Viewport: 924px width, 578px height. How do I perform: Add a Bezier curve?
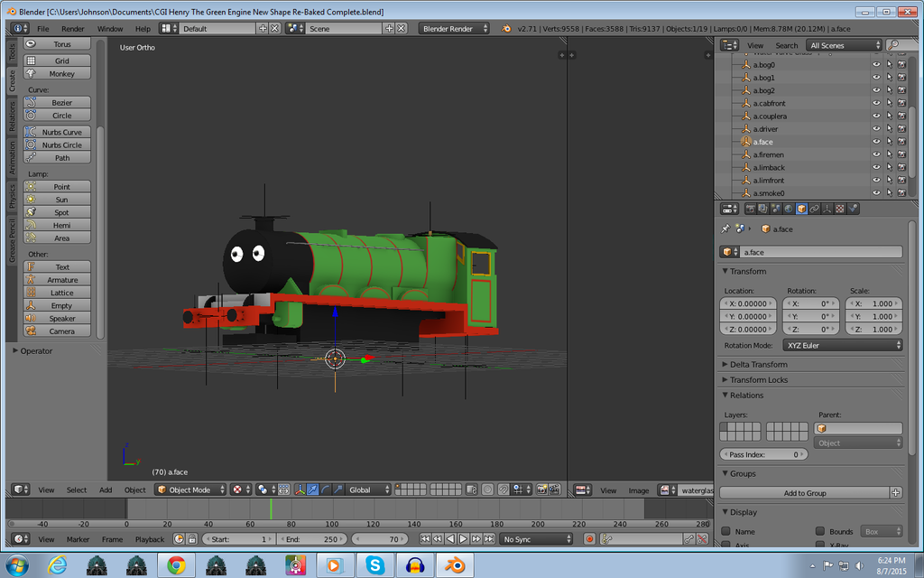tap(57, 103)
